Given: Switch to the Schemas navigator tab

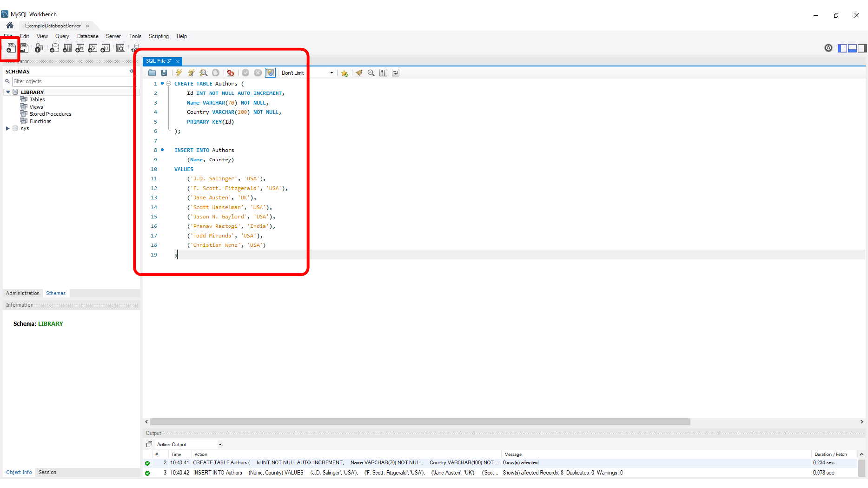Looking at the screenshot, I should [56, 293].
